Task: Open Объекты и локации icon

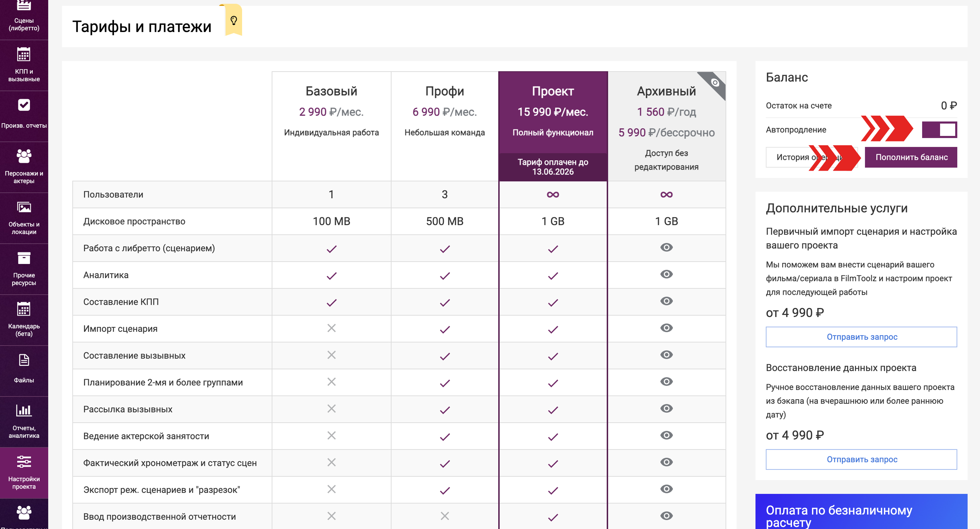Action: tap(23, 208)
